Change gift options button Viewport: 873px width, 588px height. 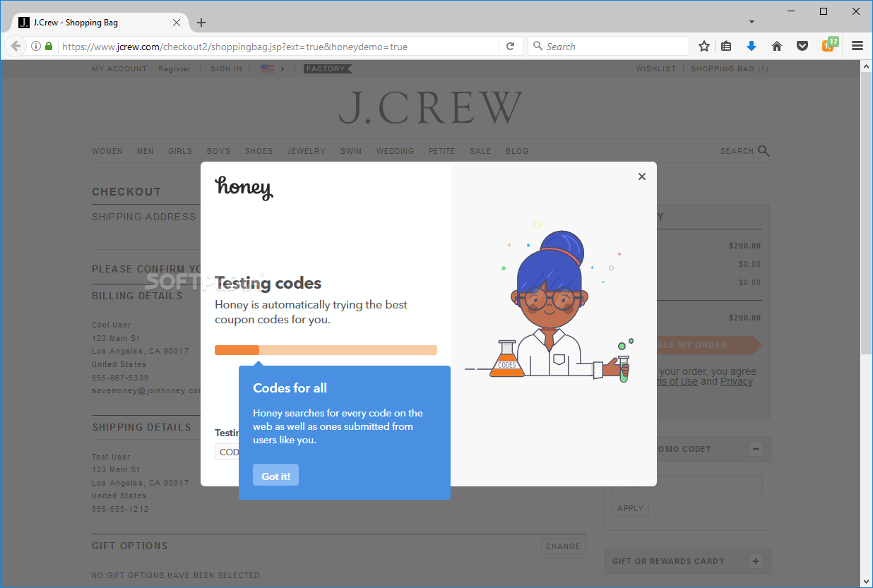pyautogui.click(x=563, y=546)
